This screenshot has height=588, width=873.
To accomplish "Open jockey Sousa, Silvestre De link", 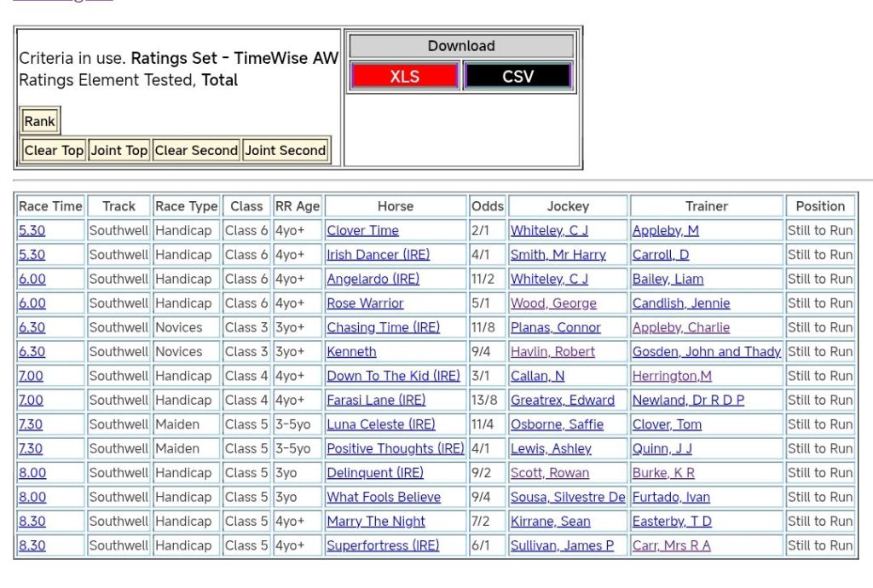I will click(568, 497).
